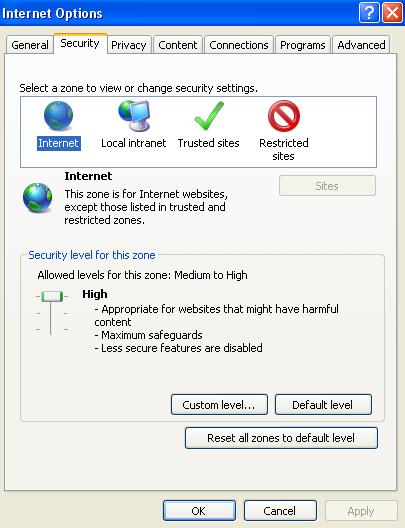
Task: Click the Default level button
Action: click(323, 404)
